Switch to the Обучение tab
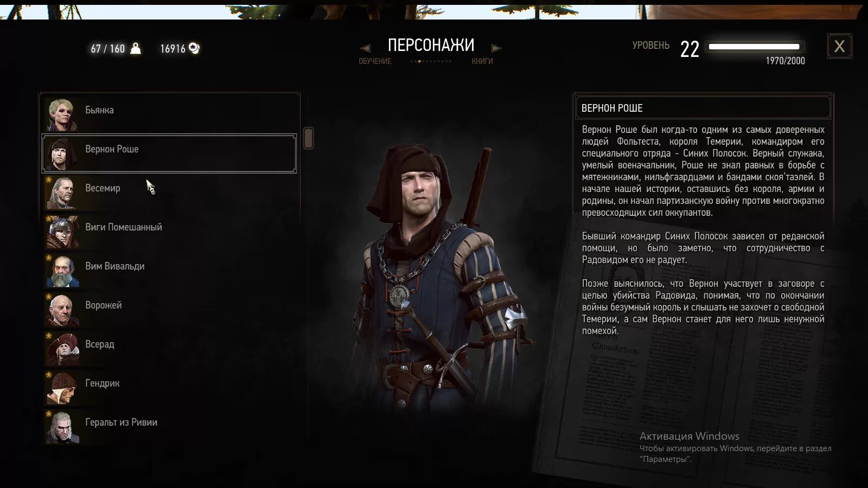Image resolution: width=868 pixels, height=488 pixels. tap(375, 61)
